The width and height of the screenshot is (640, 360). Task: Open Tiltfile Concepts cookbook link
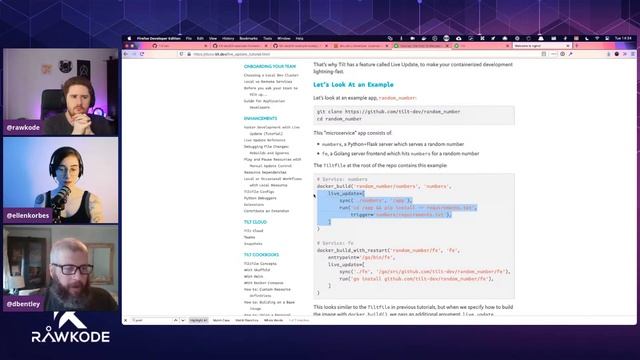pos(260,264)
